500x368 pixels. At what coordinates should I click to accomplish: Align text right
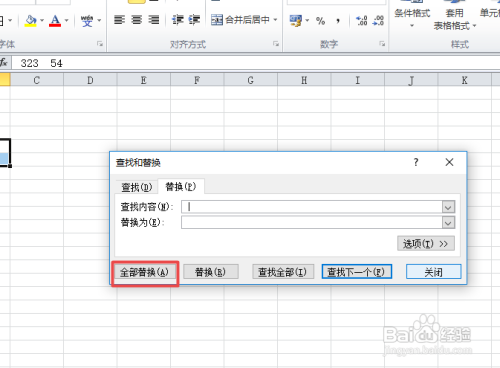[154, 20]
